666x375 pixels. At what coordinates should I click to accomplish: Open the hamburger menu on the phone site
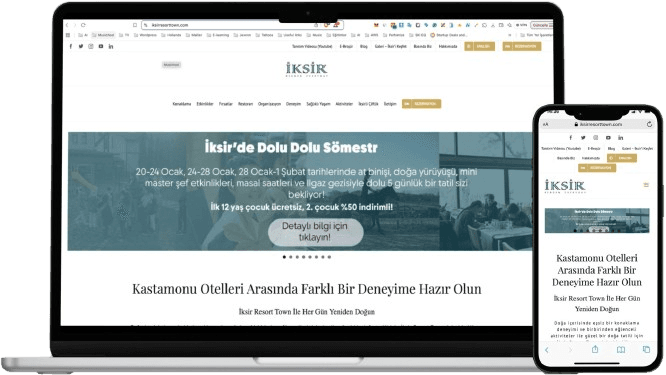[646, 185]
